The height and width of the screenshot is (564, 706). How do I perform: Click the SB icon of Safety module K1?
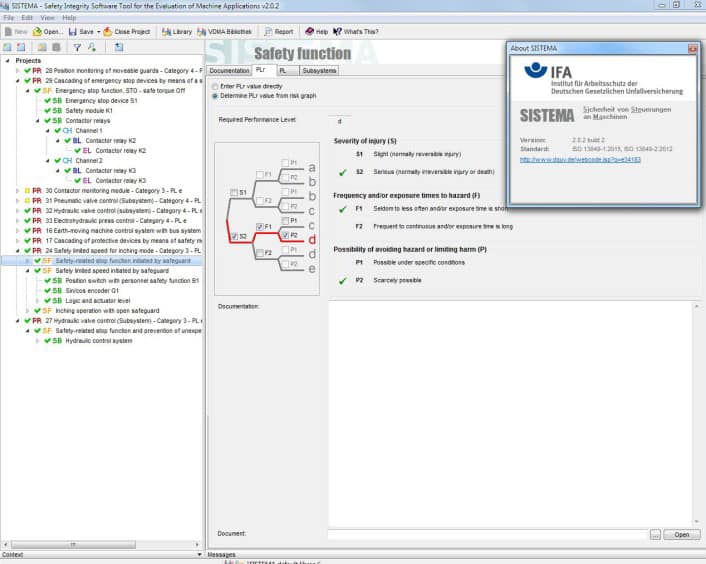pos(57,111)
